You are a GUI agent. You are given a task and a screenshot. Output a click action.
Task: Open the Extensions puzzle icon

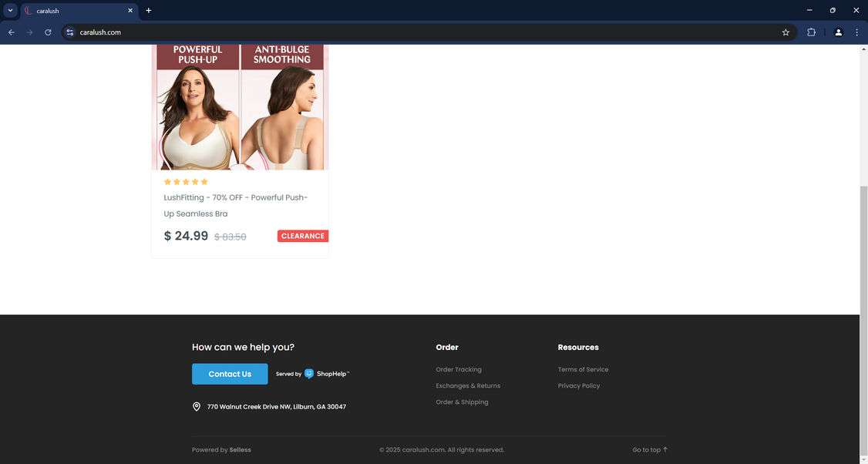(x=811, y=32)
